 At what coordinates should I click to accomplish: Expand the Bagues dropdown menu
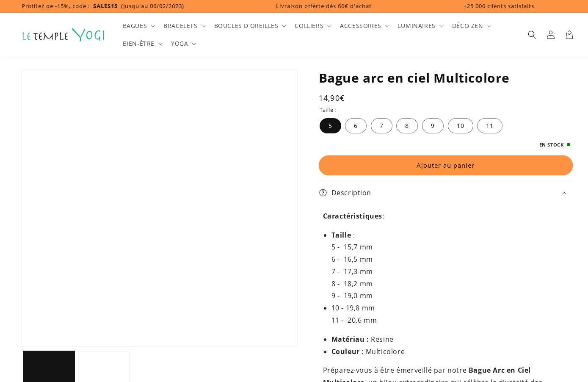point(138,26)
